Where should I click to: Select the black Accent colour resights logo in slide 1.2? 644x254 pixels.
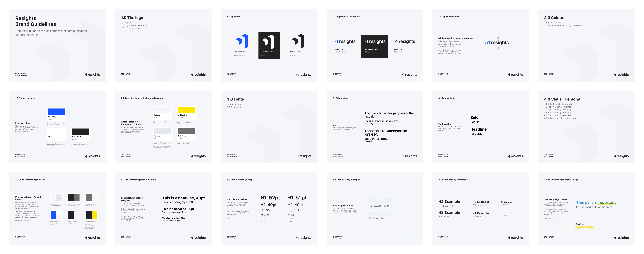(x=405, y=42)
